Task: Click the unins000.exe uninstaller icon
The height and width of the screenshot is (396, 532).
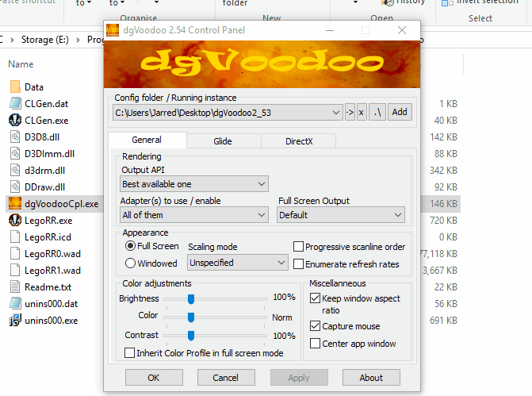Action: [15, 320]
